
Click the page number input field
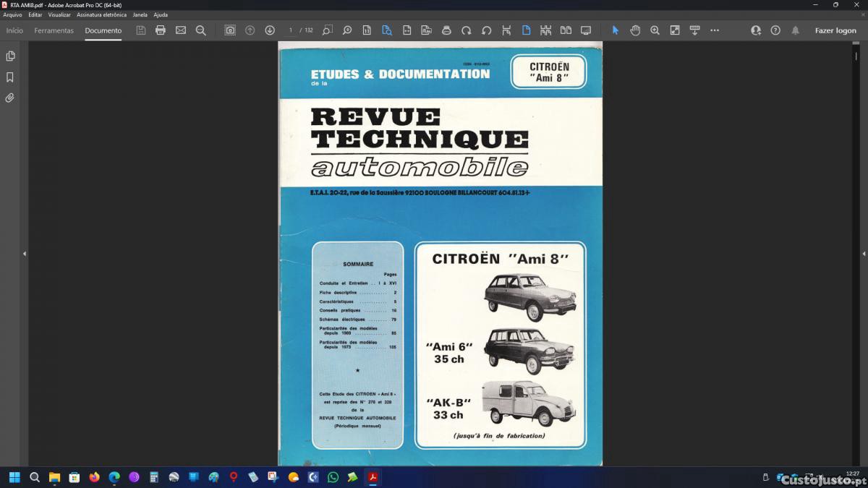pyautogui.click(x=292, y=30)
